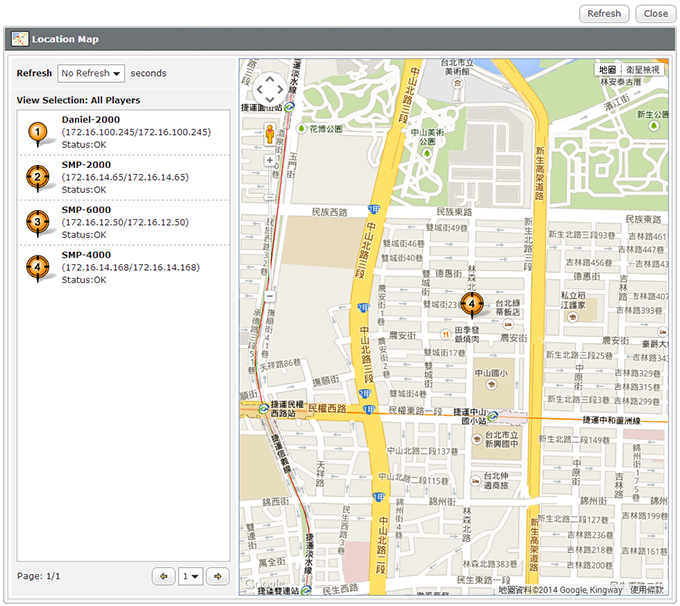The height and width of the screenshot is (606, 680).
Task: Click the 新興國中 school icon
Action: (x=477, y=439)
